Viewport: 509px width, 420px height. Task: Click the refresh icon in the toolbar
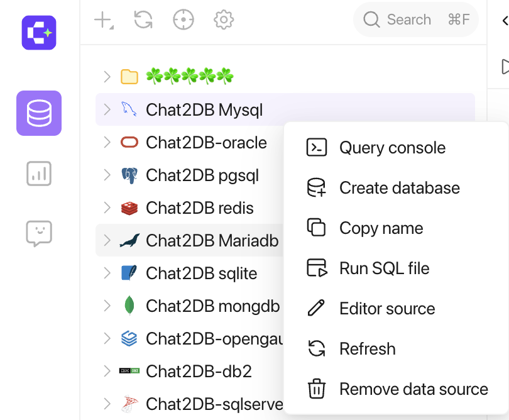(143, 20)
